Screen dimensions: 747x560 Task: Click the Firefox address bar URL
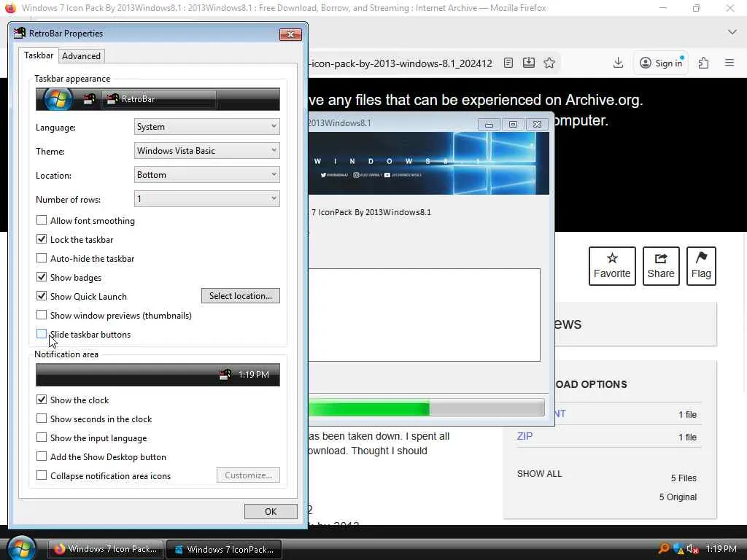pyautogui.click(x=400, y=63)
